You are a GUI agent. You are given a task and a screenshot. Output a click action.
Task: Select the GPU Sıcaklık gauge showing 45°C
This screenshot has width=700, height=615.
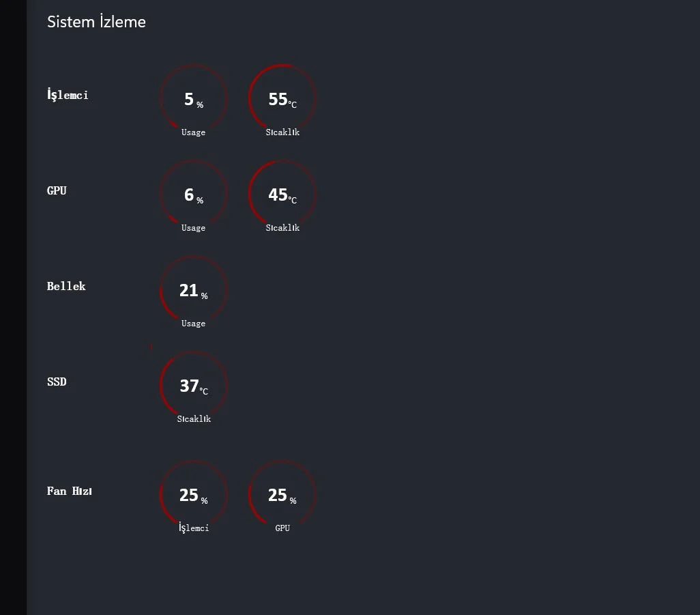click(x=282, y=194)
